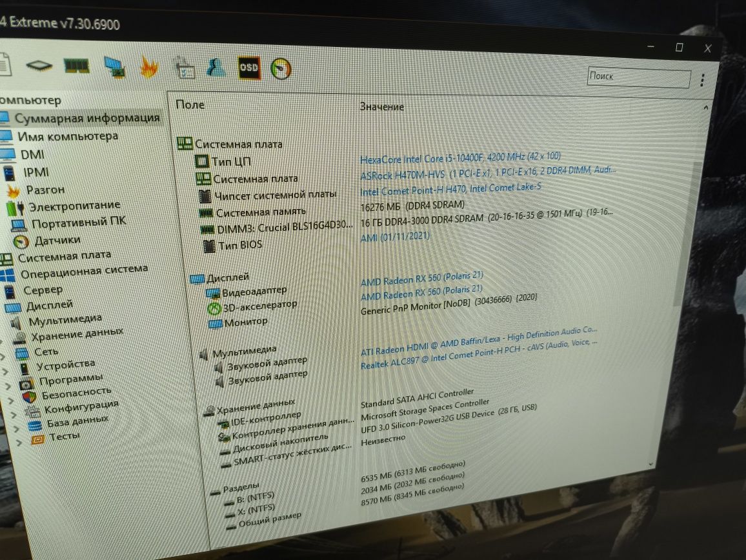This screenshot has height=560, width=746.
Task: Open ASRock H470M-HVS motherboard link
Action: click(x=488, y=173)
